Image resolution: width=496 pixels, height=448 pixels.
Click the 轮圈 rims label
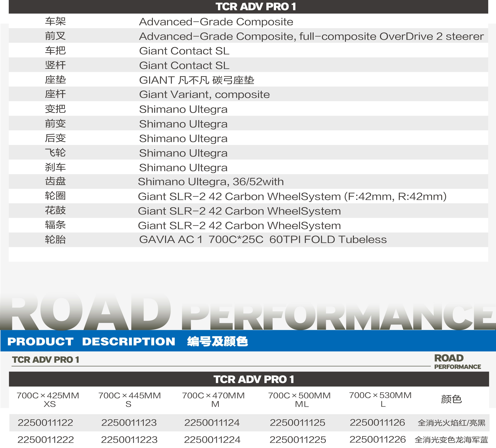[55, 196]
